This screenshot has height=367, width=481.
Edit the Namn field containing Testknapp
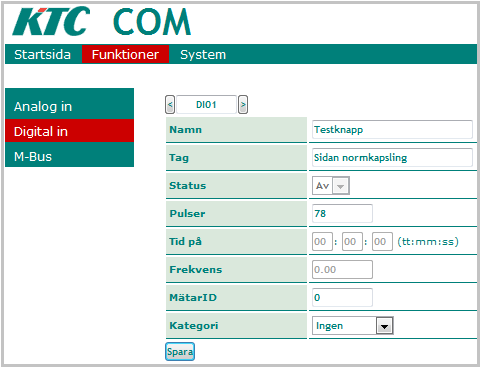point(392,130)
